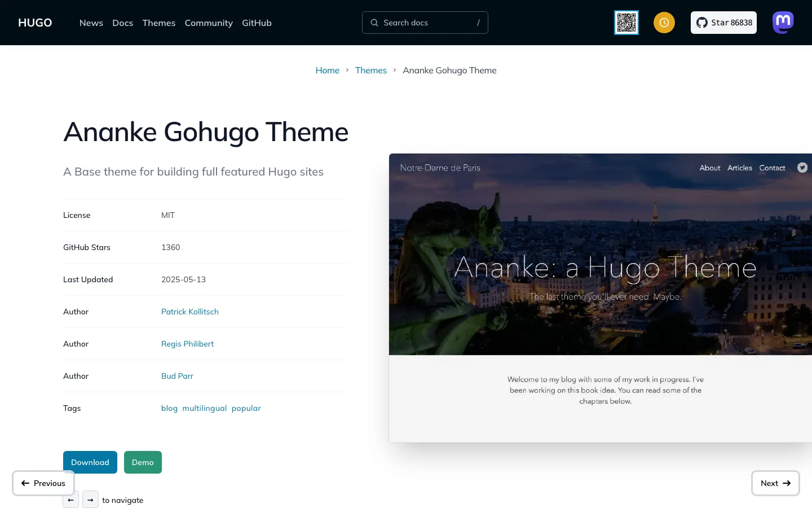Click the HUGO logo
Screen dimensions: 812x508
coord(35,23)
